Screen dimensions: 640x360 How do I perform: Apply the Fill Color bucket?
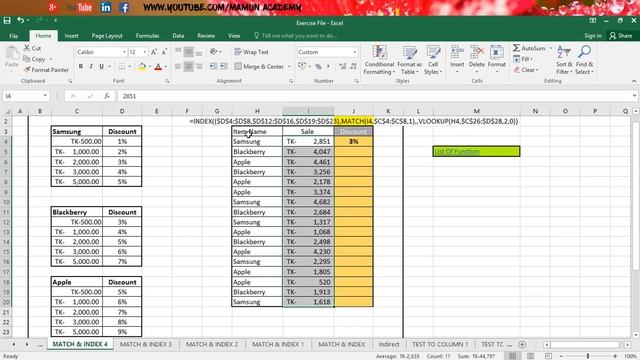point(142,67)
